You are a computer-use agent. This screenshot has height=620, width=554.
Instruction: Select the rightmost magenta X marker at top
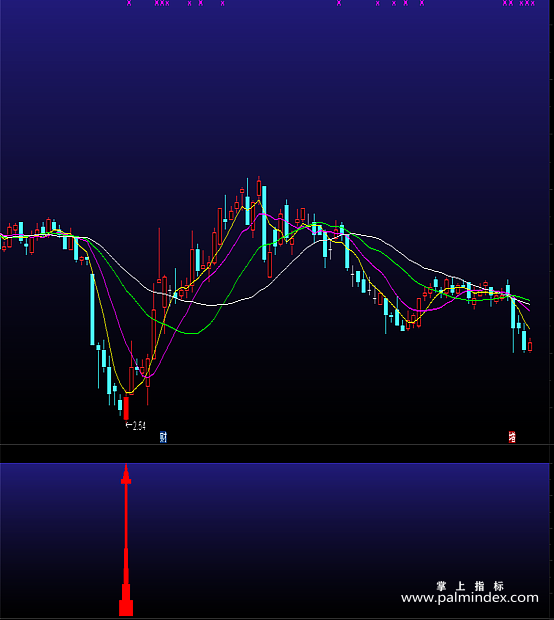point(533,3)
